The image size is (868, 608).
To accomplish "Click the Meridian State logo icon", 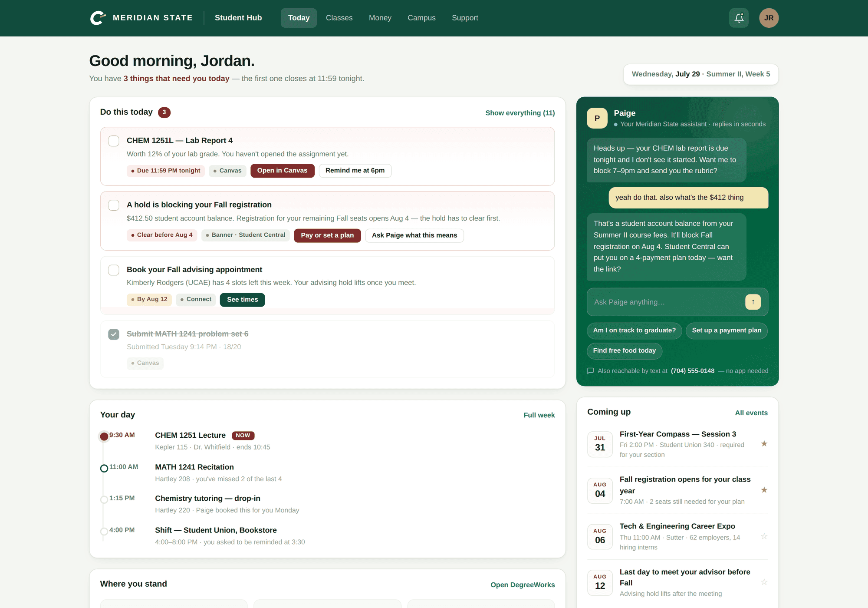I will pos(98,18).
